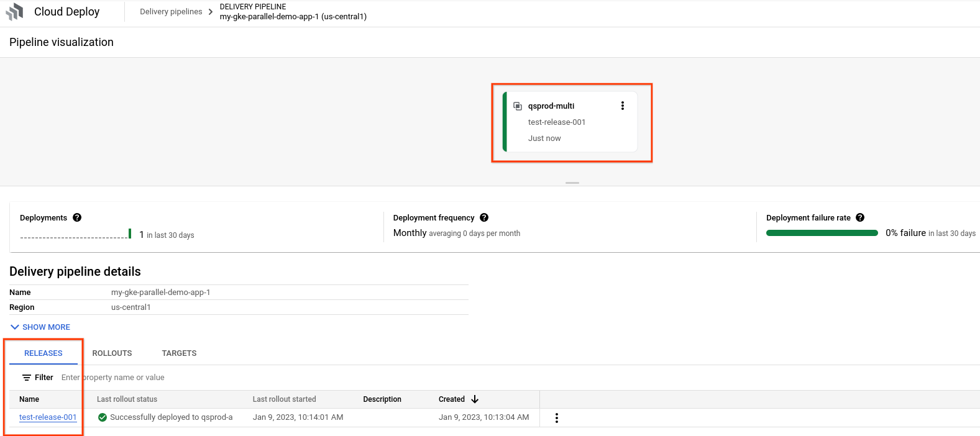Click the breadcrumb chevron after Delivery pipelines

tap(211, 12)
